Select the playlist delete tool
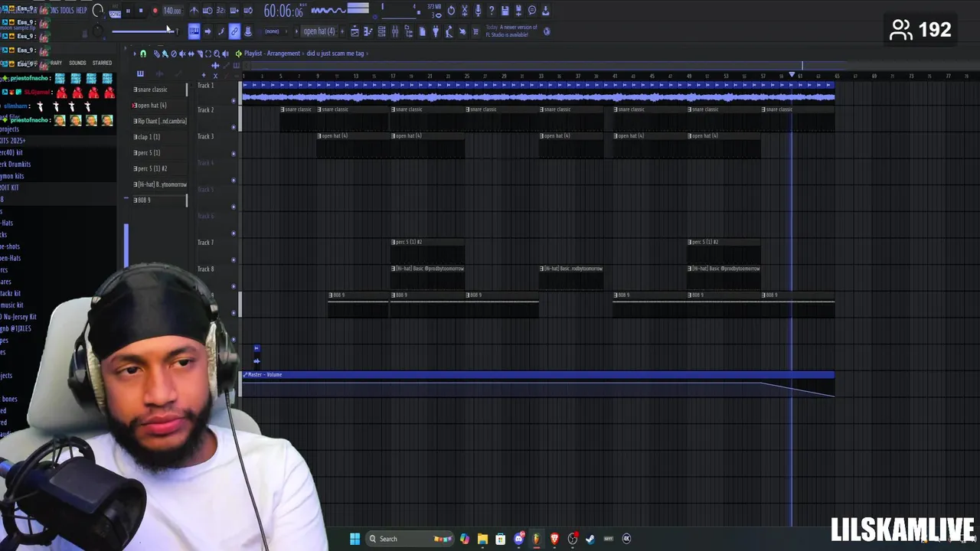This screenshot has height=551, width=980. [174, 54]
